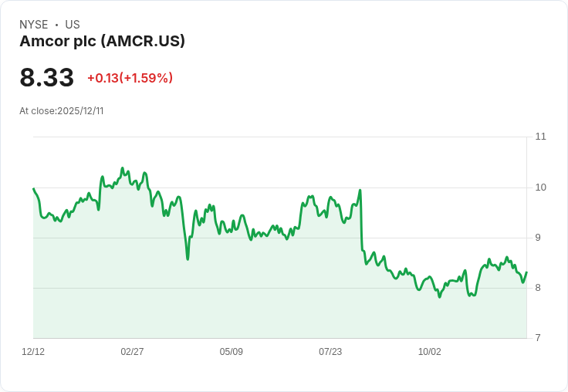568x392 pixels.
Task: Click the US market label
Action: coord(73,25)
